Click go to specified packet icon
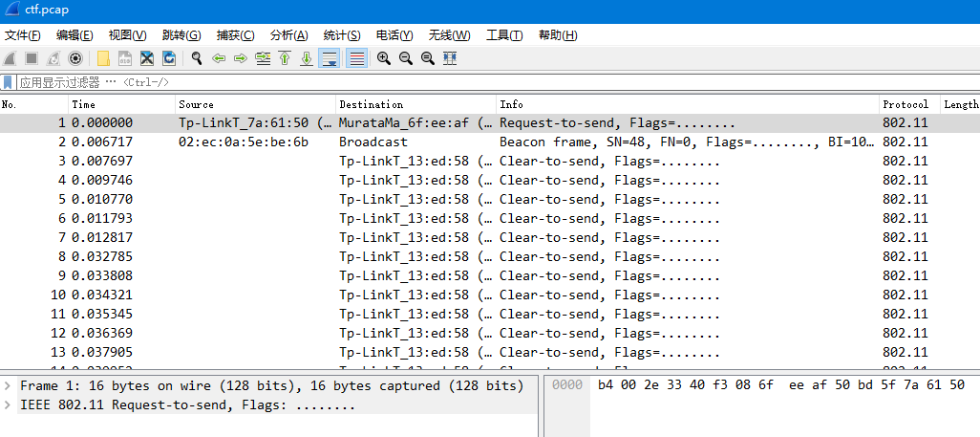 (x=263, y=58)
